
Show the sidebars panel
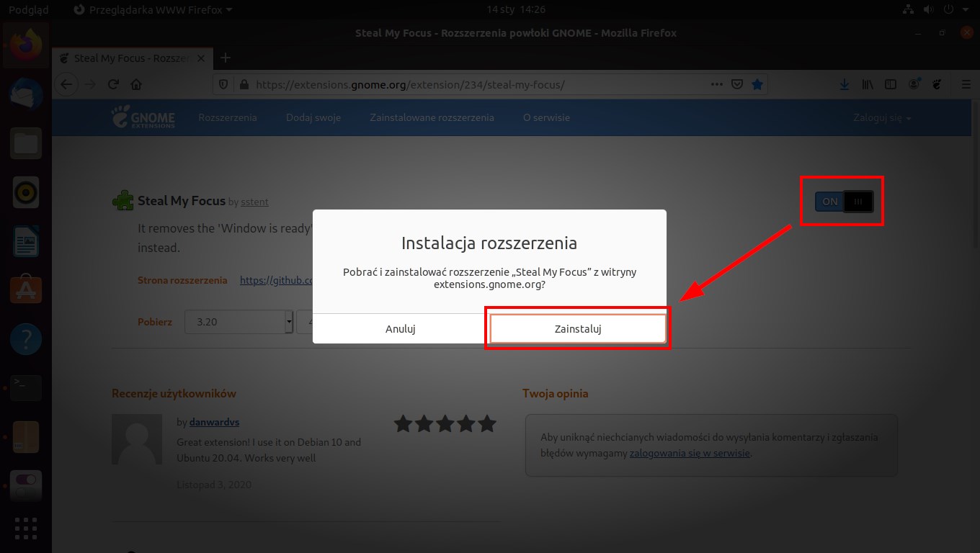(x=891, y=84)
